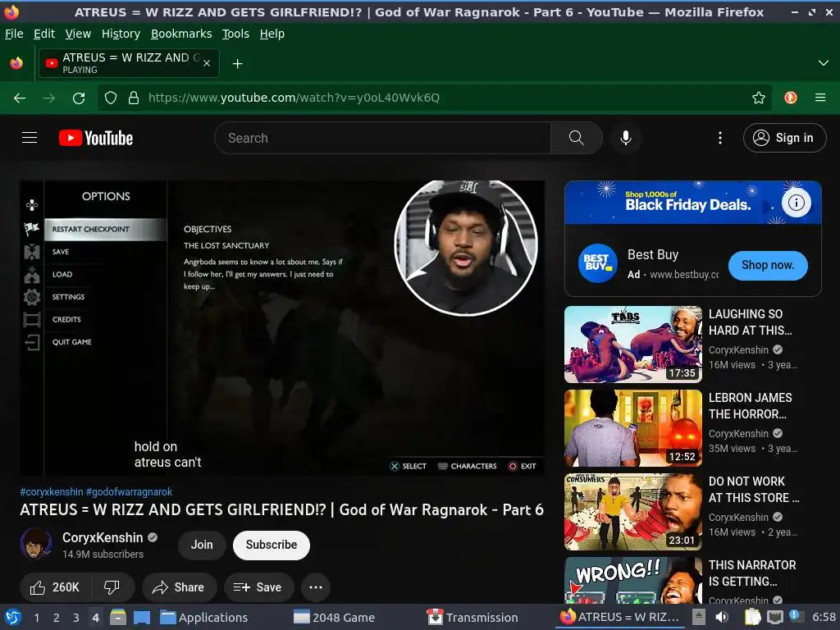The image size is (840, 630).
Task: Like the video with thumbs up
Action: pyautogui.click(x=55, y=587)
